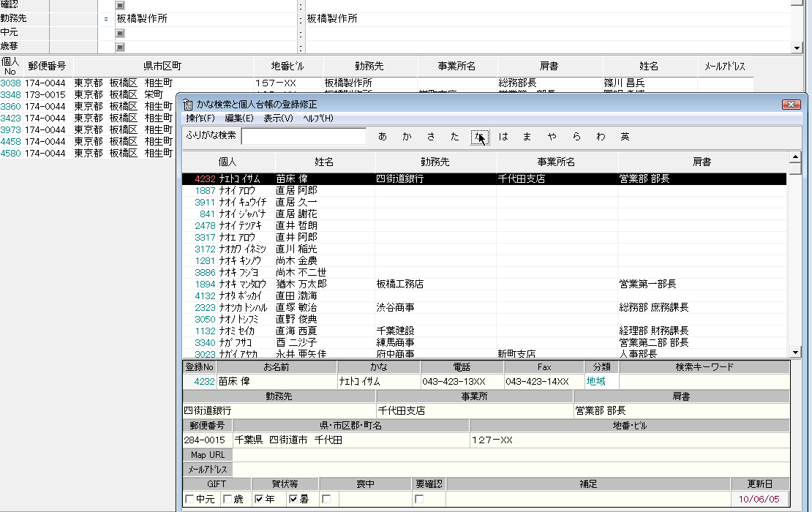Click the ふりがな検索 input field
Screen dimensions: 812x512
click(304, 136)
